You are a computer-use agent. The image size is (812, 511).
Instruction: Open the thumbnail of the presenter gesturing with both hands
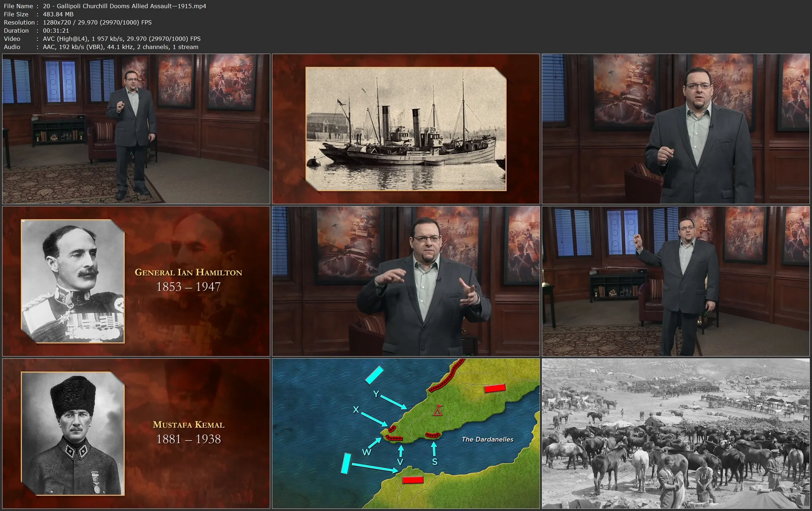406,281
